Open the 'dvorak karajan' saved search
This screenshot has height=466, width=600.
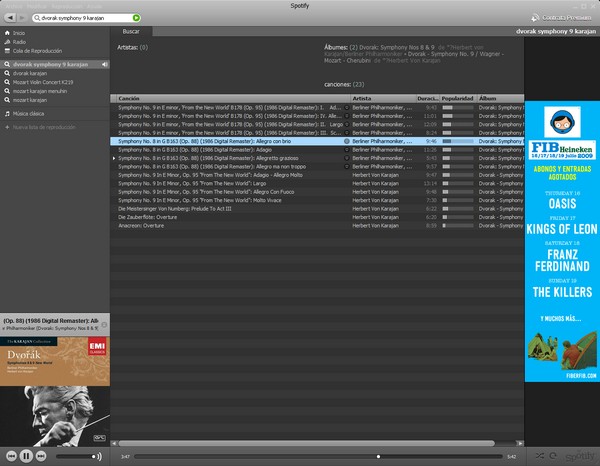click(x=30, y=73)
